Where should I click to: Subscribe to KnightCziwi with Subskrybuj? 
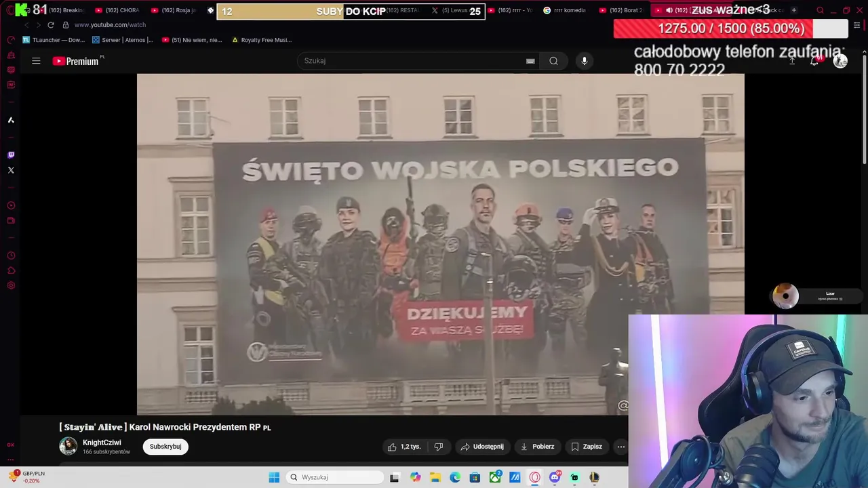(165, 447)
